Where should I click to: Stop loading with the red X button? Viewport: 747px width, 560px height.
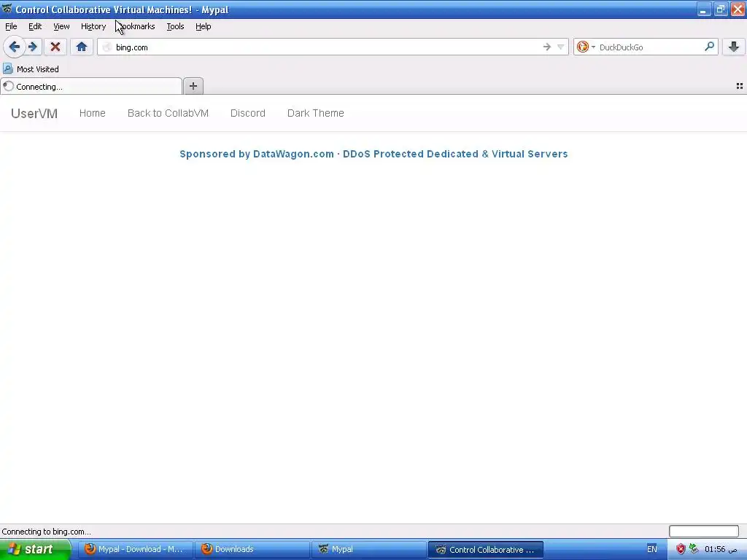tap(55, 47)
